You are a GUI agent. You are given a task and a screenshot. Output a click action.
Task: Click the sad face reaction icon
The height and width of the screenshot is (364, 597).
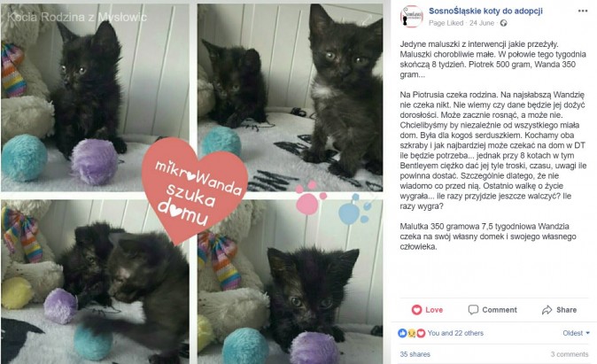coord(412,333)
